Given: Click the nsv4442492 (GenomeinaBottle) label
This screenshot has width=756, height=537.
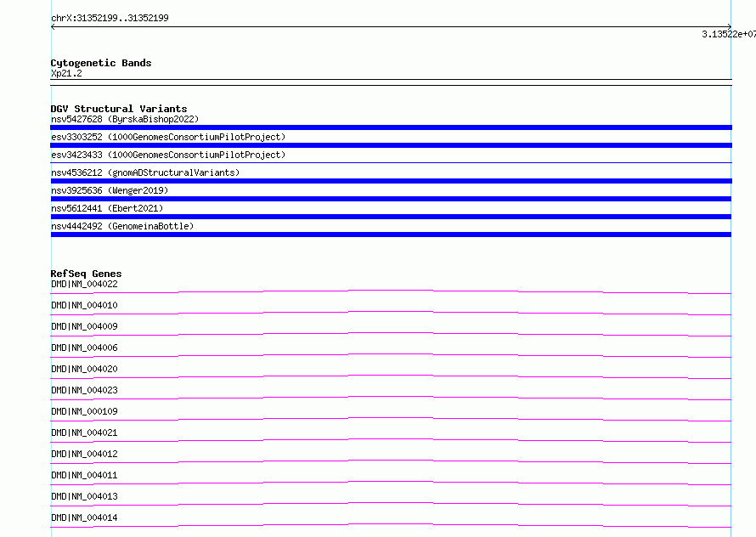Looking at the screenshot, I should pyautogui.click(x=122, y=226).
